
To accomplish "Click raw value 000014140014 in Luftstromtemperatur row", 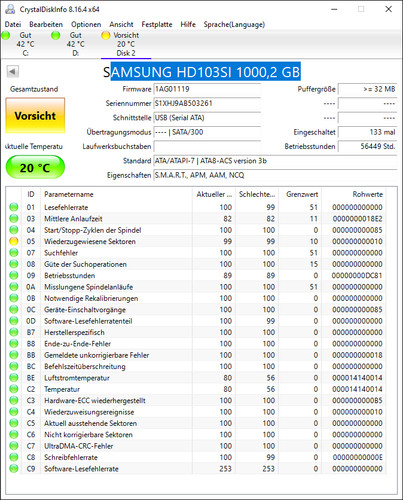I will tap(357, 378).
